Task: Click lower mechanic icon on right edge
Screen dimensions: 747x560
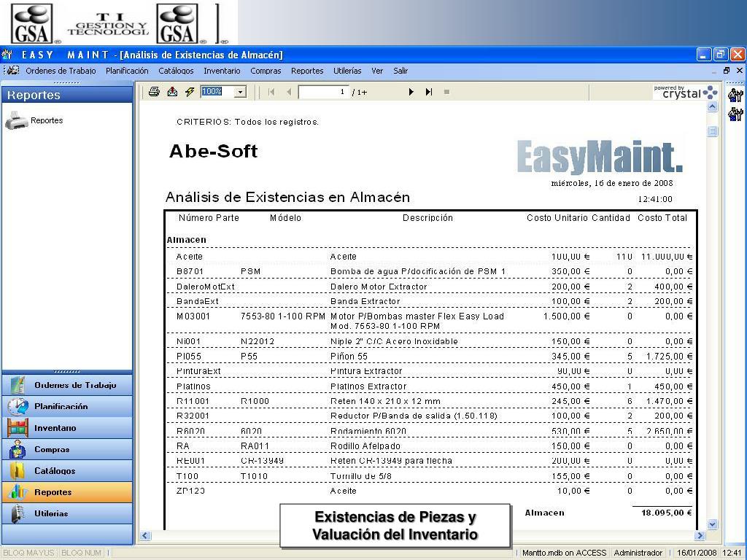Action: click(x=735, y=114)
